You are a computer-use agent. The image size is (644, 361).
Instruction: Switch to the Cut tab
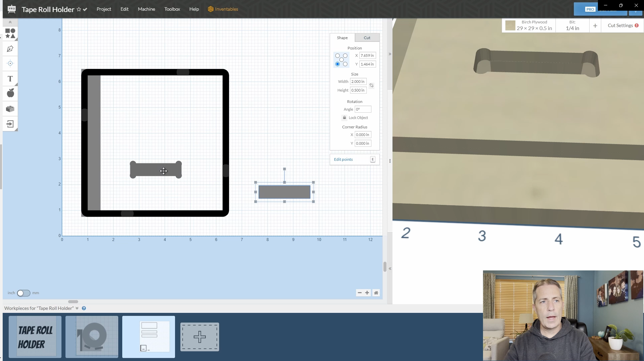pos(367,38)
